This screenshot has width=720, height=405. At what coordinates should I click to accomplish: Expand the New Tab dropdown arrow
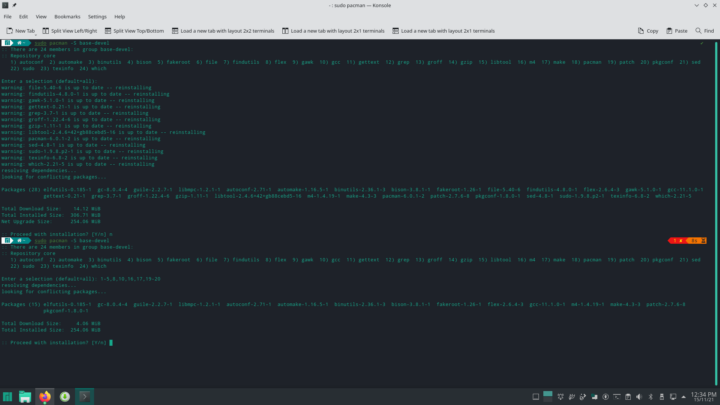click(x=35, y=34)
